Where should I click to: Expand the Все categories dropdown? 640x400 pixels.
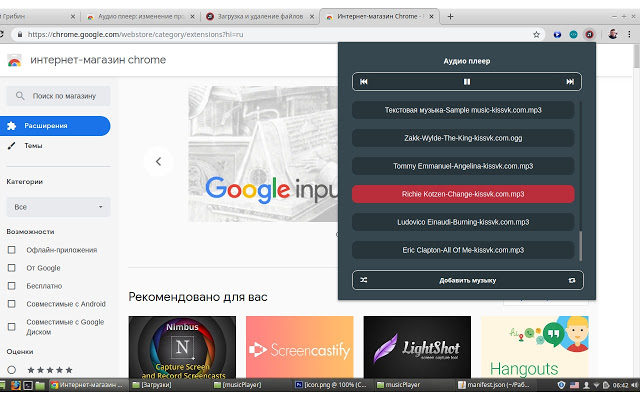tap(58, 207)
